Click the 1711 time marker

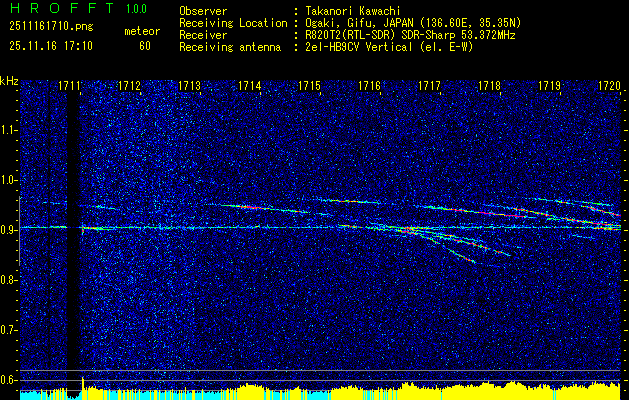click(x=69, y=86)
